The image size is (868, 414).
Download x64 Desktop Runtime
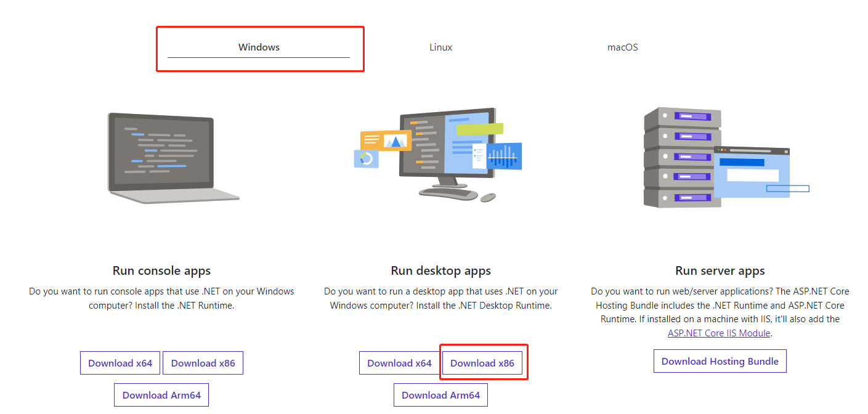399,363
